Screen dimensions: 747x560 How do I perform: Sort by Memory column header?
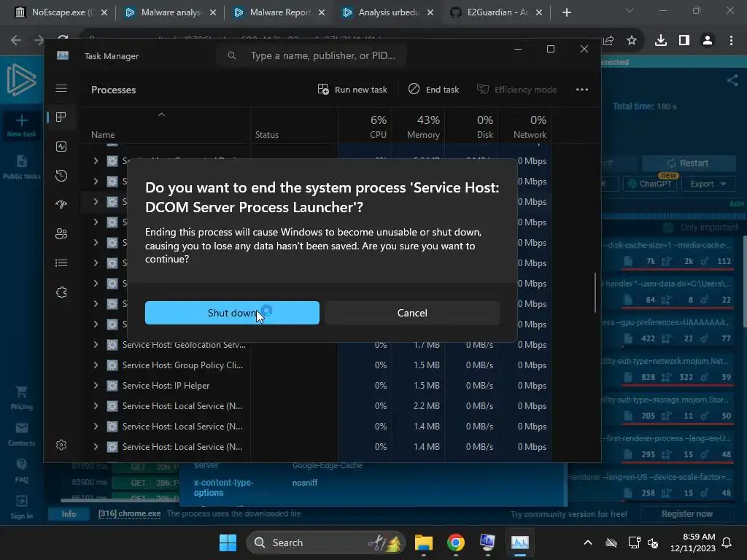click(418, 125)
